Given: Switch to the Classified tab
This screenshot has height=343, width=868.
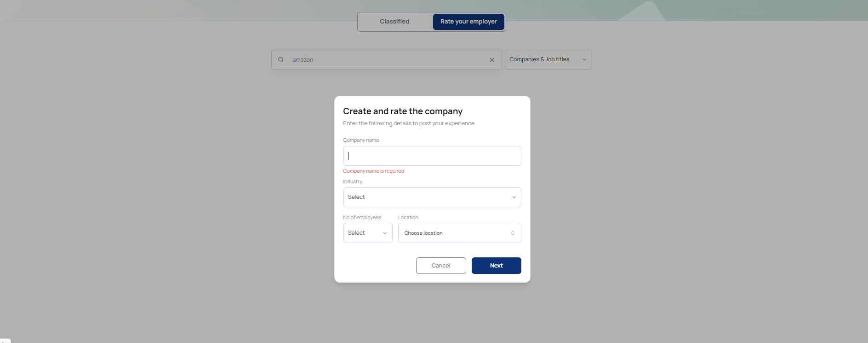Looking at the screenshot, I should (x=394, y=22).
